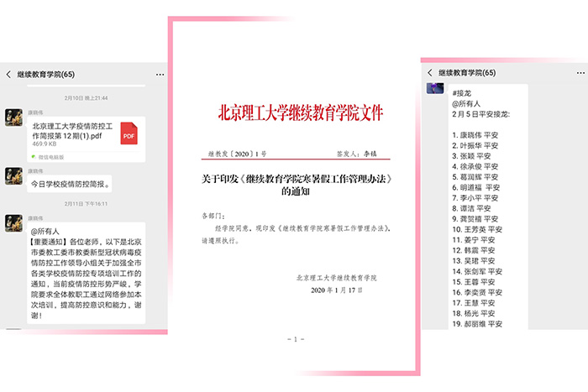Viewport: 588px width, 392px height.
Task: Click the page number - 1 -
Action: 296,339
